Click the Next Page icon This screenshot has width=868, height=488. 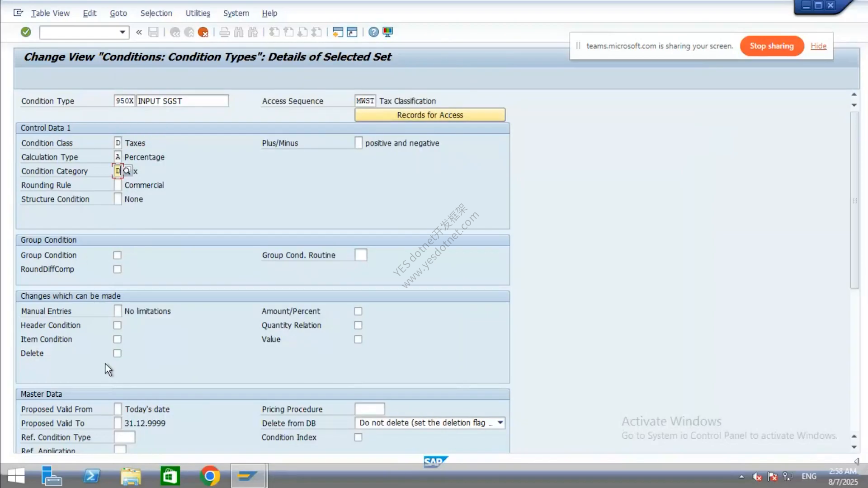[x=302, y=32]
